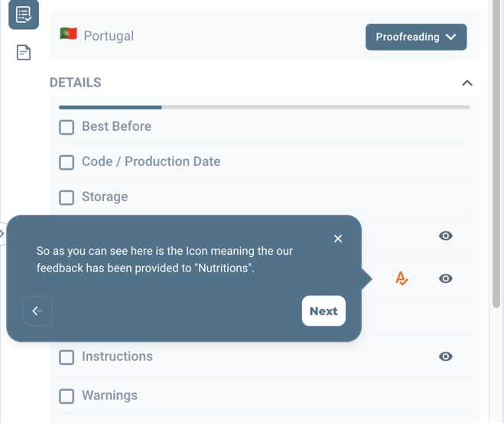Image resolution: width=504 pixels, height=423 pixels.
Task: Close the tooltip with the X icon
Action: (338, 239)
